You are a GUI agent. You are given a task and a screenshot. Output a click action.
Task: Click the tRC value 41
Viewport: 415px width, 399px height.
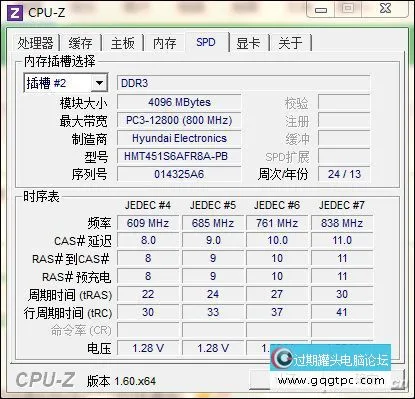(342, 312)
